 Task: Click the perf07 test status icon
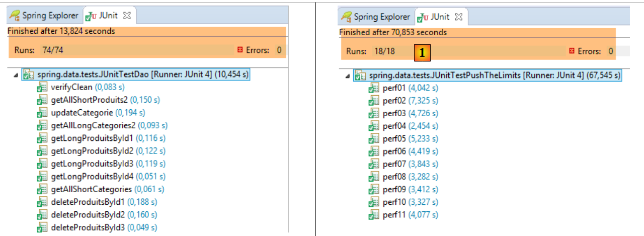373,164
